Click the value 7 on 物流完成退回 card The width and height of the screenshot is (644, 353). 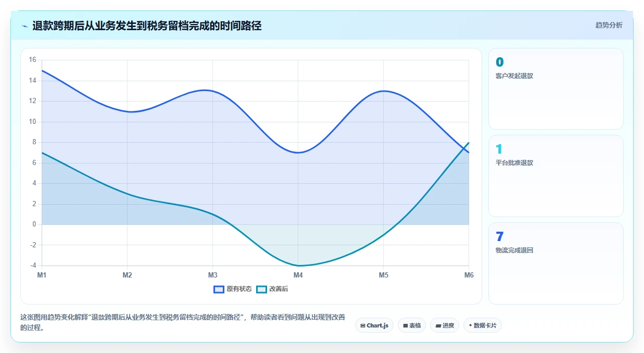coord(500,237)
